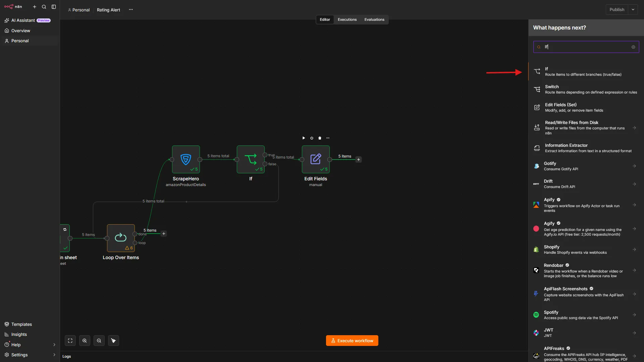This screenshot has width=644, height=362.
Task: Expand the Settings sidebar item
Action: 30,355
